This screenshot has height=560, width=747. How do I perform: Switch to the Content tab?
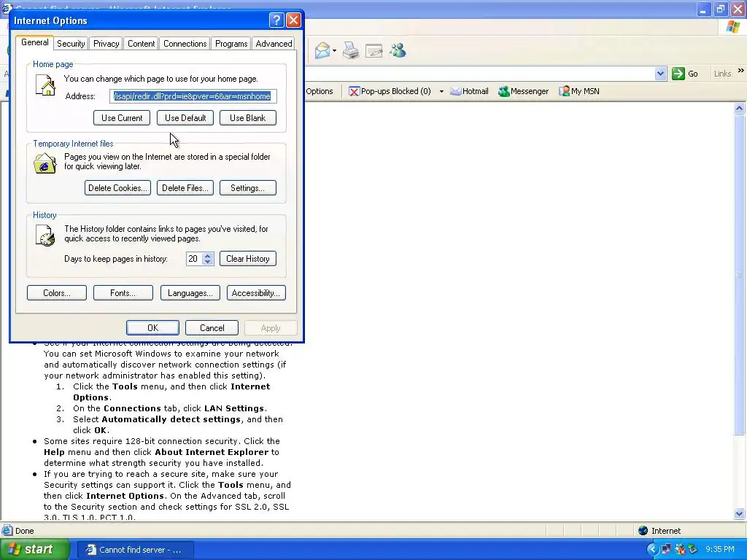(x=141, y=43)
